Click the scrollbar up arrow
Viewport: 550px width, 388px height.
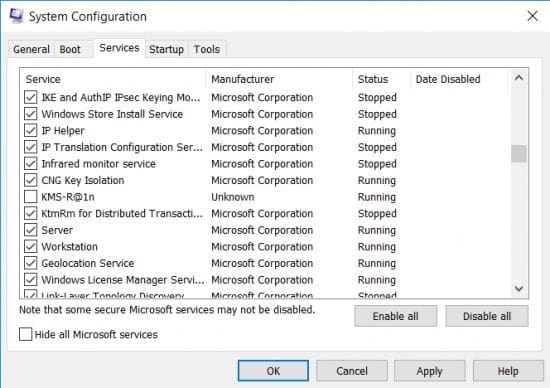(x=519, y=78)
